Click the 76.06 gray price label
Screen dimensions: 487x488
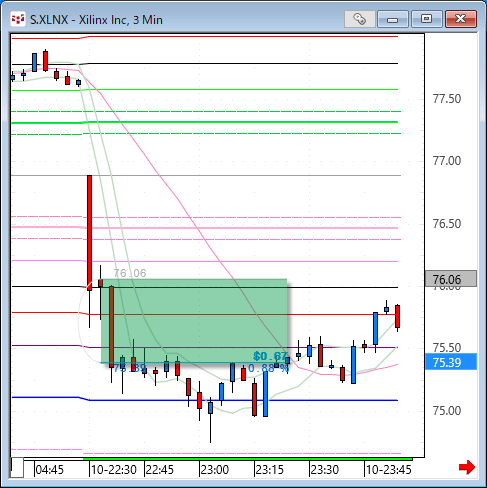pyautogui.click(x=451, y=279)
